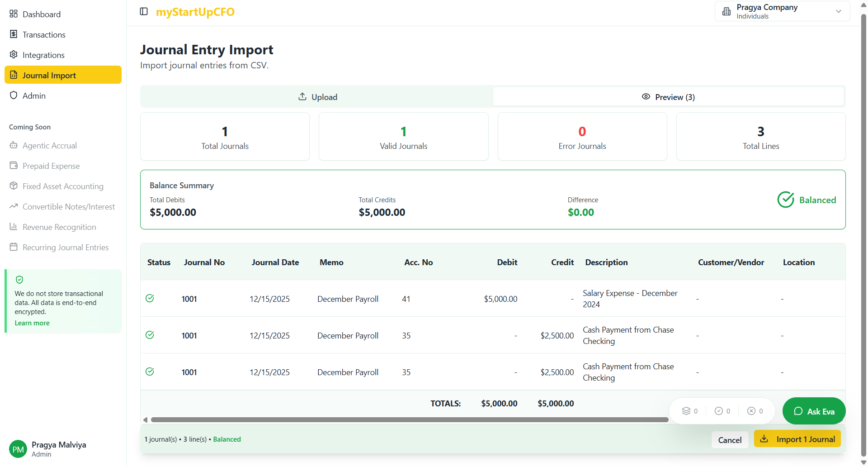This screenshot has width=868, height=467.
Task: Click the building icon beside Pragya Company
Action: (x=726, y=10)
